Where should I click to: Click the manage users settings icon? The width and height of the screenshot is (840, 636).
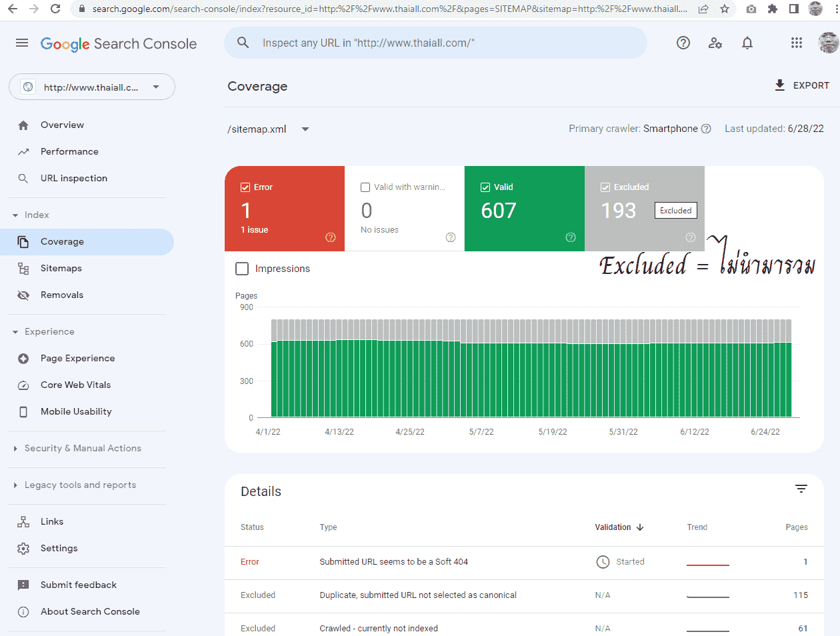pyautogui.click(x=715, y=43)
